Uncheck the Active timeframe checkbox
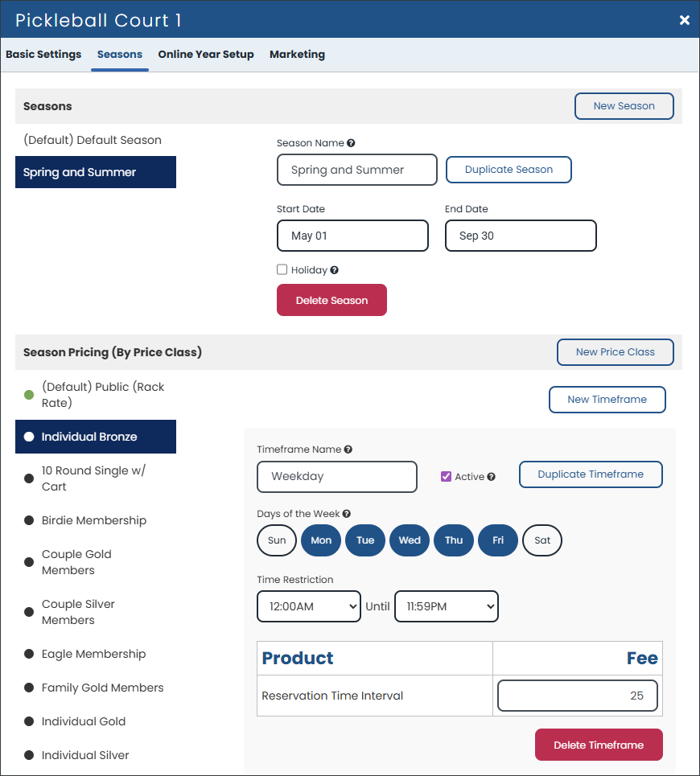This screenshot has height=776, width=700. click(x=446, y=477)
